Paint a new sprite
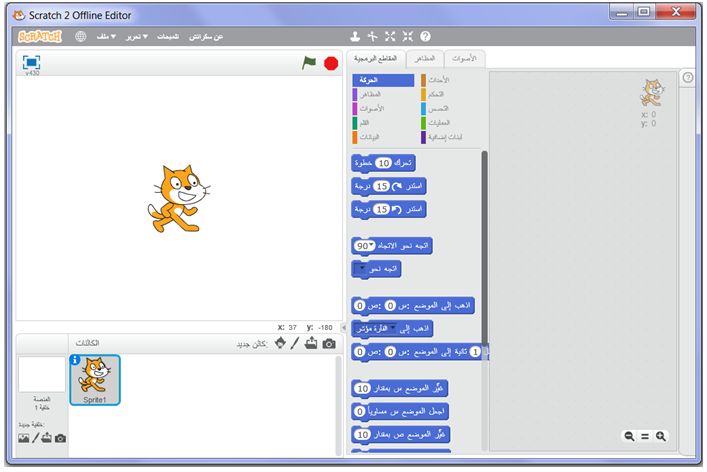Screen dimensions: 707x472 click(x=295, y=344)
